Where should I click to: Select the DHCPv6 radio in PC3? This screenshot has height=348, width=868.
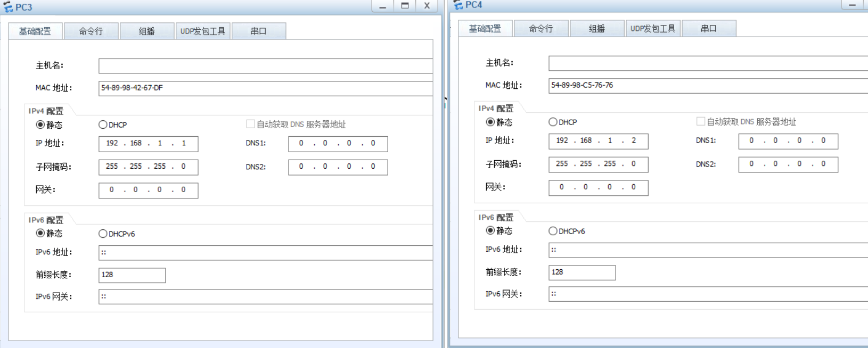point(103,234)
